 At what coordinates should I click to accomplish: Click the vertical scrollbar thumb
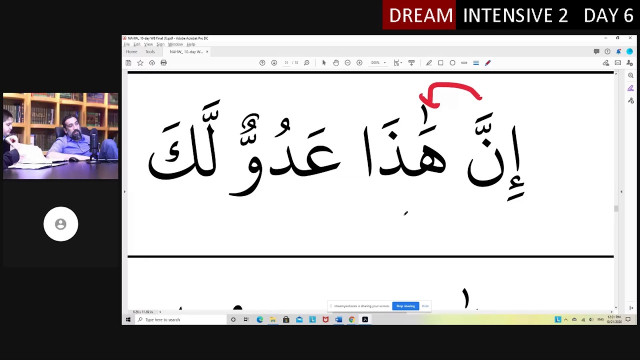(x=616, y=209)
